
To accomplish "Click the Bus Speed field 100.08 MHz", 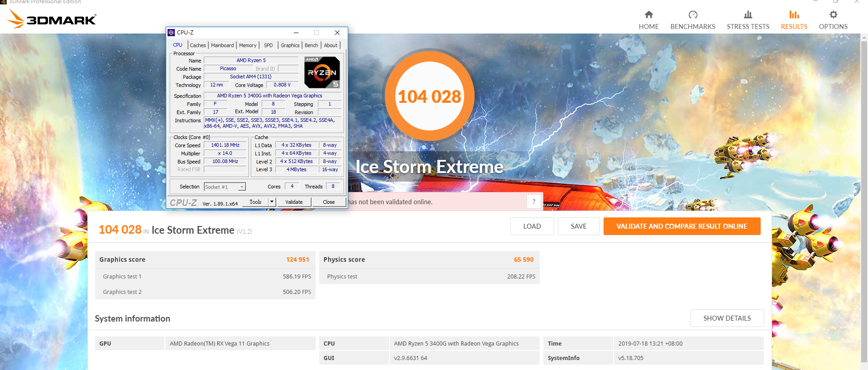I will point(225,162).
